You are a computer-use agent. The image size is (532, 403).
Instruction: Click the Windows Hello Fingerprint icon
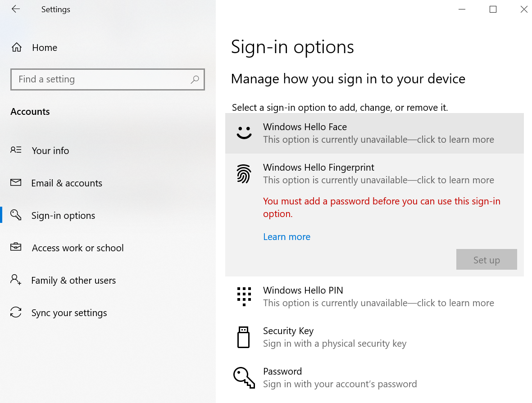[x=244, y=174]
